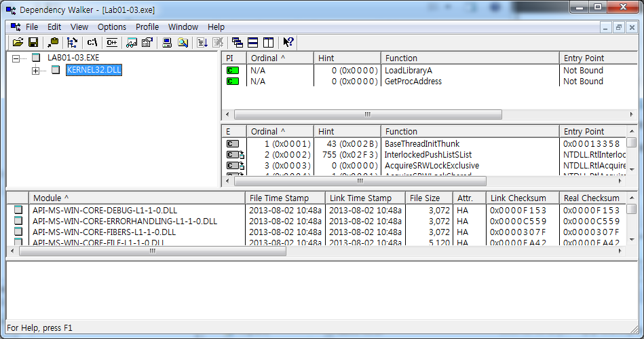Click the Auto Expand tree toolbar icon
Image resolution: width=644 pixels, height=339 pixels.
(x=72, y=42)
